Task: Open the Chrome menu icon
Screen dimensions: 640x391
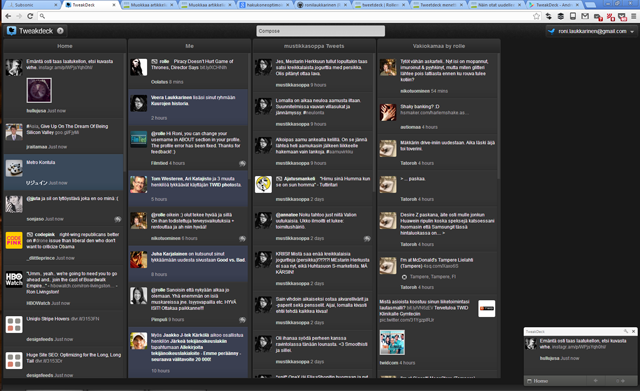Action: 633,16
